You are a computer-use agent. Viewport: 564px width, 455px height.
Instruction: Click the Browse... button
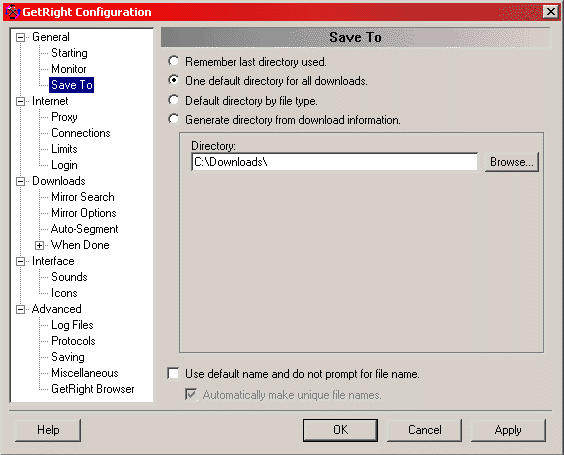pos(511,162)
